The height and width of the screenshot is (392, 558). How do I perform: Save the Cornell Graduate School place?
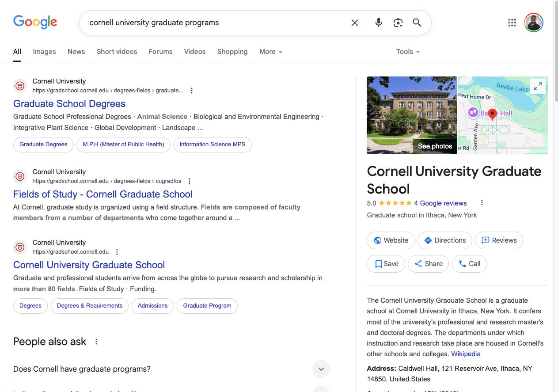pyautogui.click(x=386, y=264)
